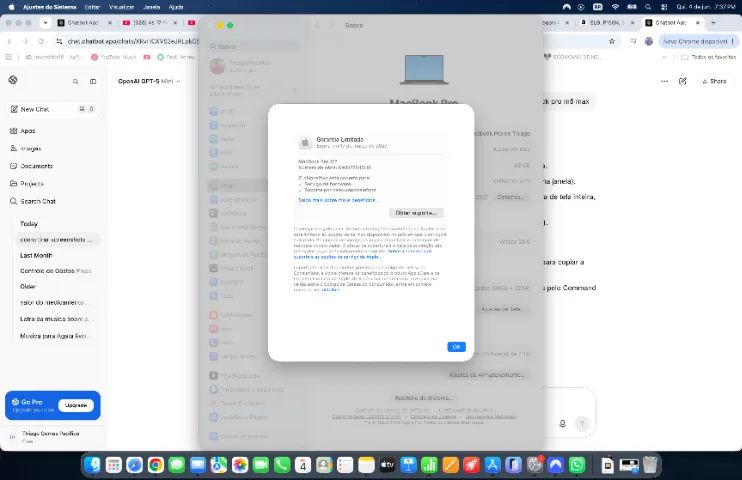Open Spotlight search in menu bar
Screen dimensions: 742x480
[648, 7]
